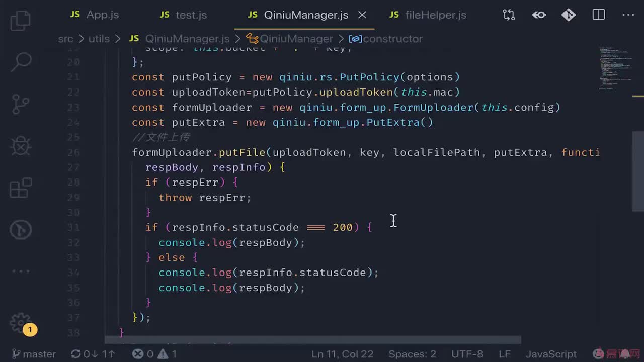Toggle the eye icon in the editor toolbar

tap(539, 15)
